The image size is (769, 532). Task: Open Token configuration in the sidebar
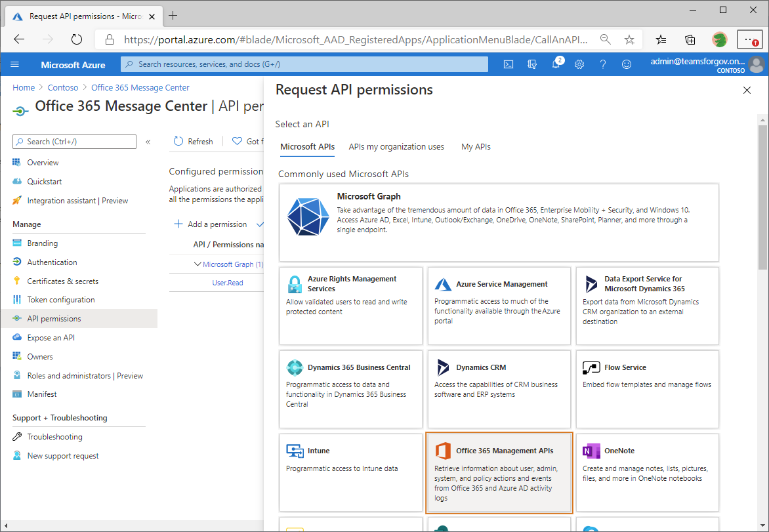pyautogui.click(x=60, y=299)
